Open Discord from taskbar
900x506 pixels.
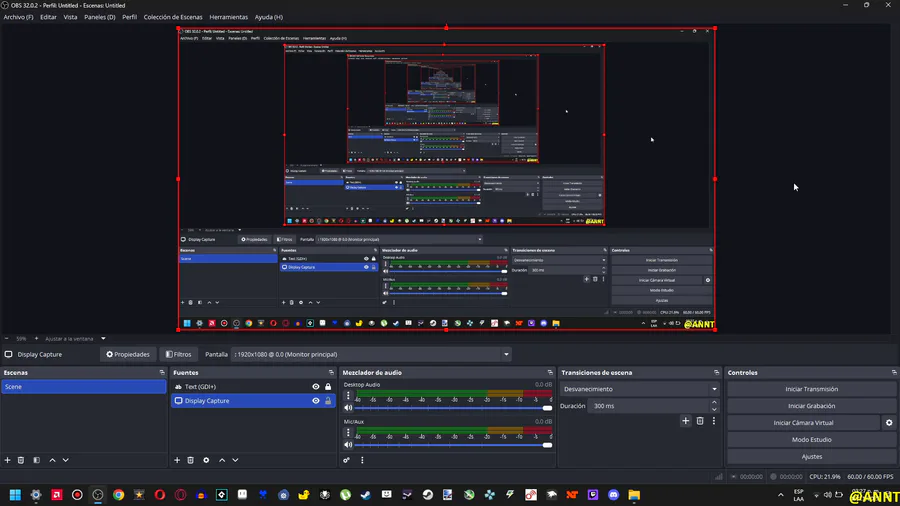614,495
